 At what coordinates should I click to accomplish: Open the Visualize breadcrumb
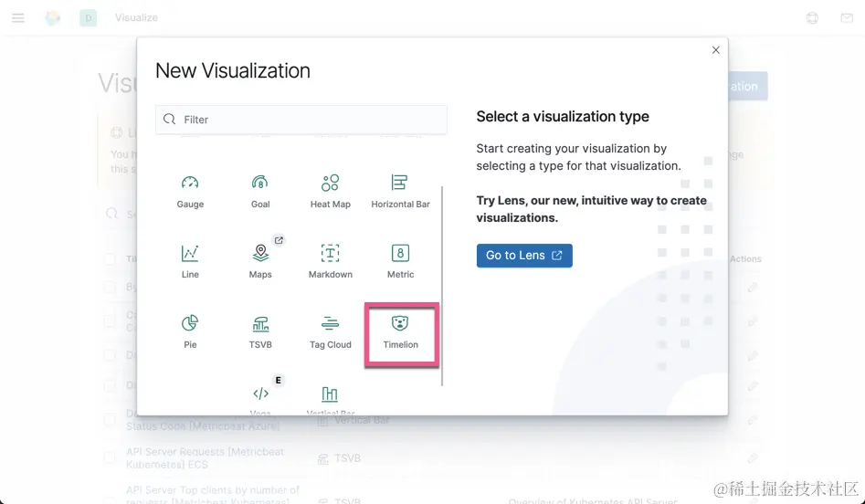pyautogui.click(x=136, y=17)
